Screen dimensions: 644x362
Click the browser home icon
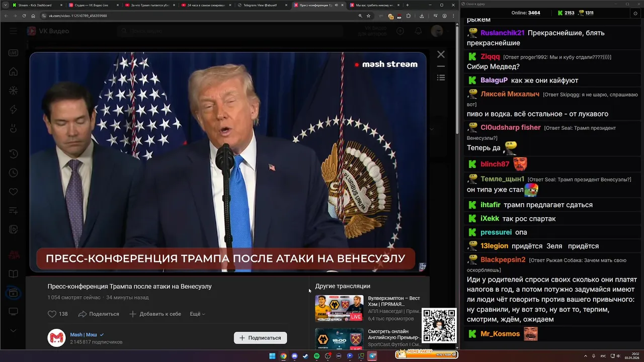pos(33,16)
